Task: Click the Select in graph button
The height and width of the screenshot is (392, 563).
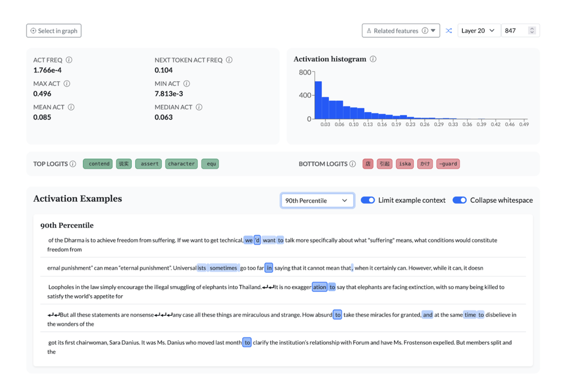Action: (54, 31)
